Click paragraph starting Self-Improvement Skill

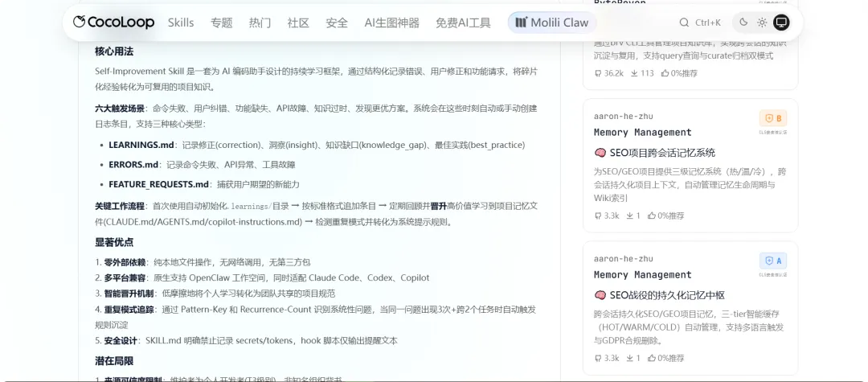[316, 79]
